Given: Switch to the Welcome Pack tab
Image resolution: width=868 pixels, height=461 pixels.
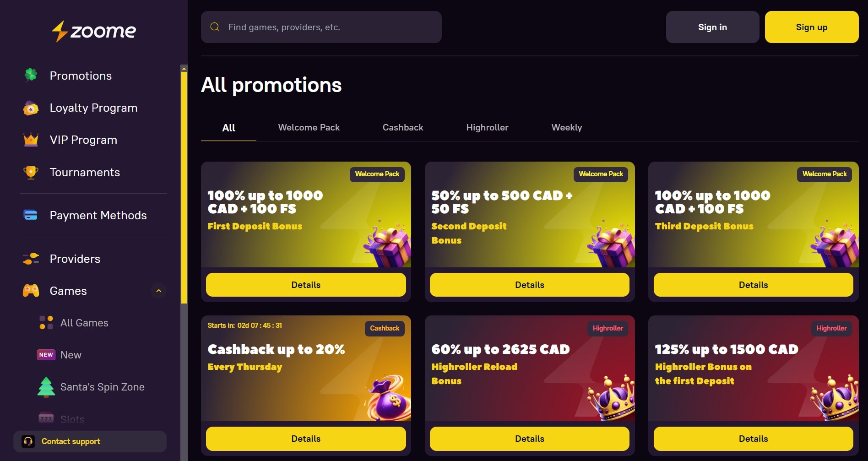Looking at the screenshot, I should coord(309,128).
